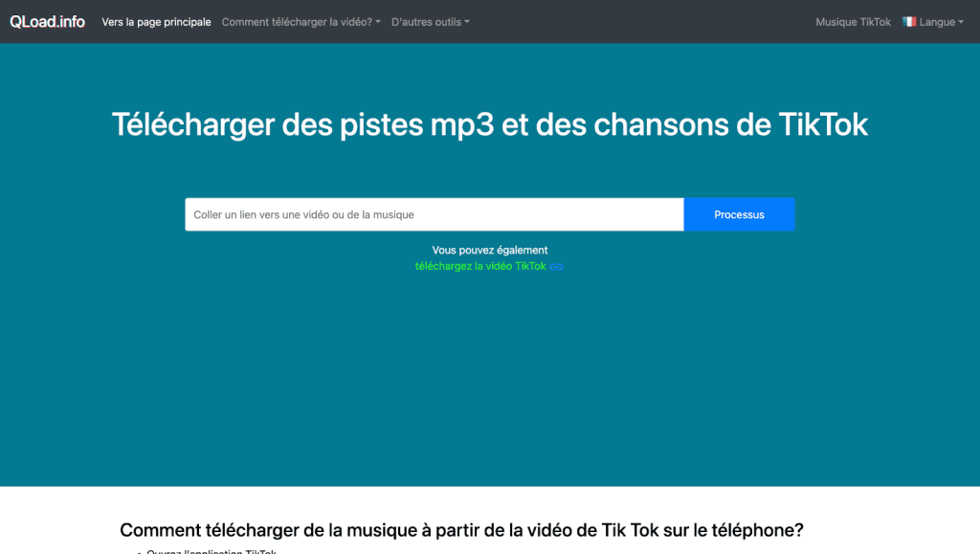The height and width of the screenshot is (554, 980).
Task: Click the empty teal area below the TikTok link
Action: point(490,383)
